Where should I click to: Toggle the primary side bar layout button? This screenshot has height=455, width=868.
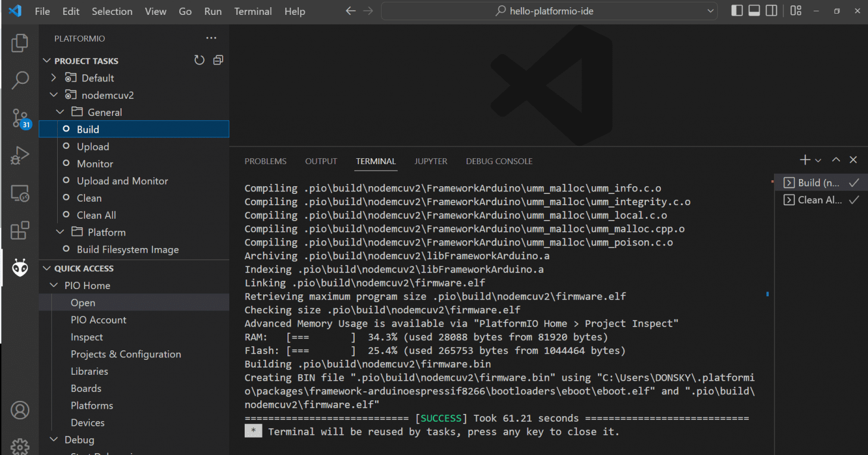[736, 11]
